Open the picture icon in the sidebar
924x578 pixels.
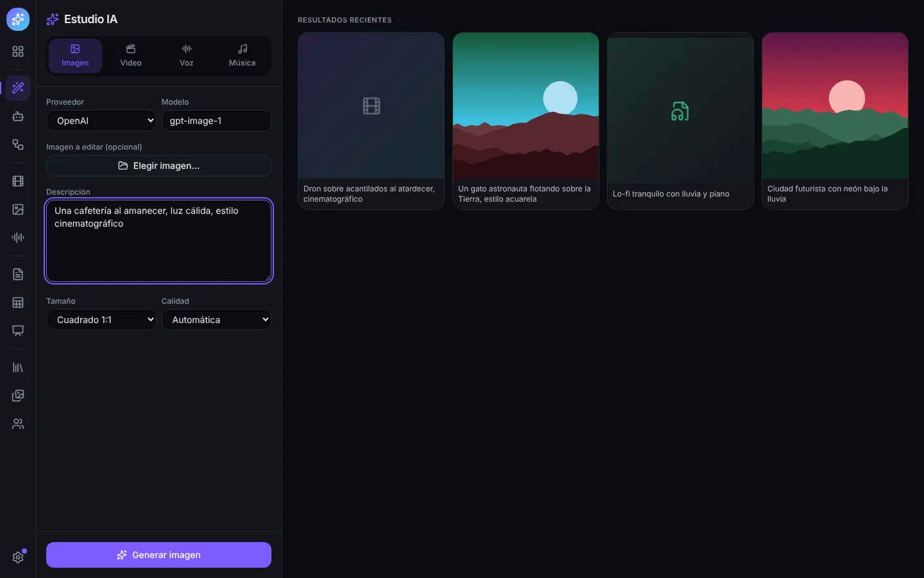(18, 209)
